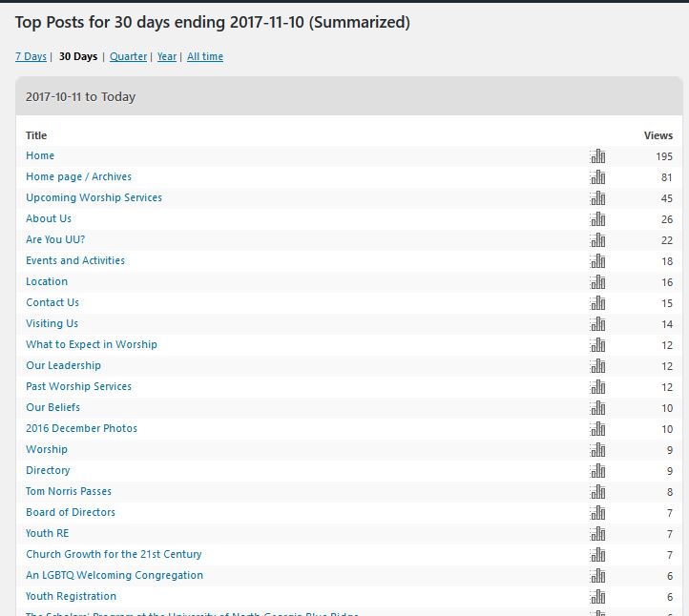Viewport: 689px width, 616px height.
Task: Click the 45 views value
Action: click(x=667, y=199)
